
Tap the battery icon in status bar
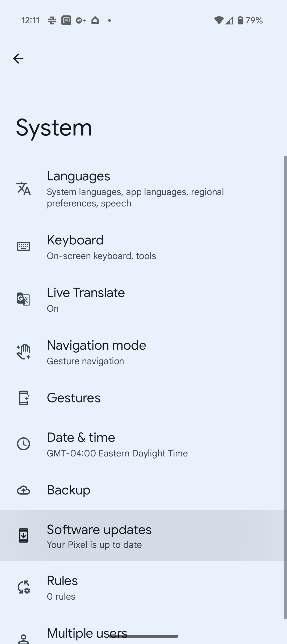(x=240, y=20)
